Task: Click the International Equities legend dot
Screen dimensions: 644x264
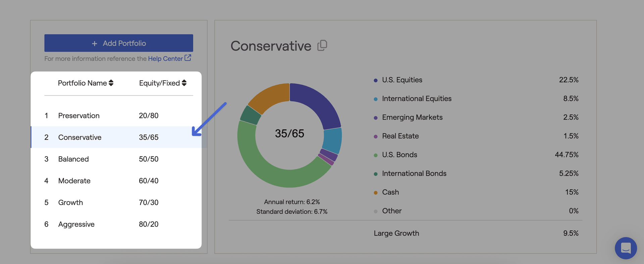Action: [376, 99]
